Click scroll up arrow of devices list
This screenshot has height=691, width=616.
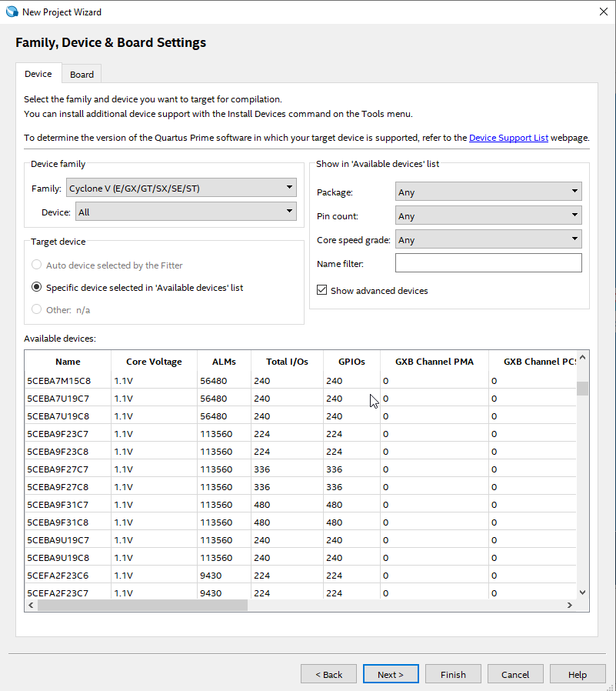582,357
